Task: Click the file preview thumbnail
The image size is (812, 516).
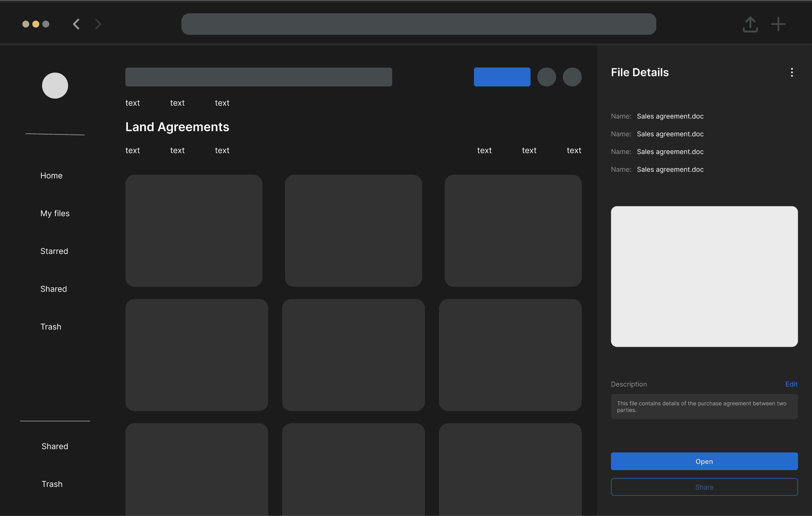Action: tap(704, 277)
